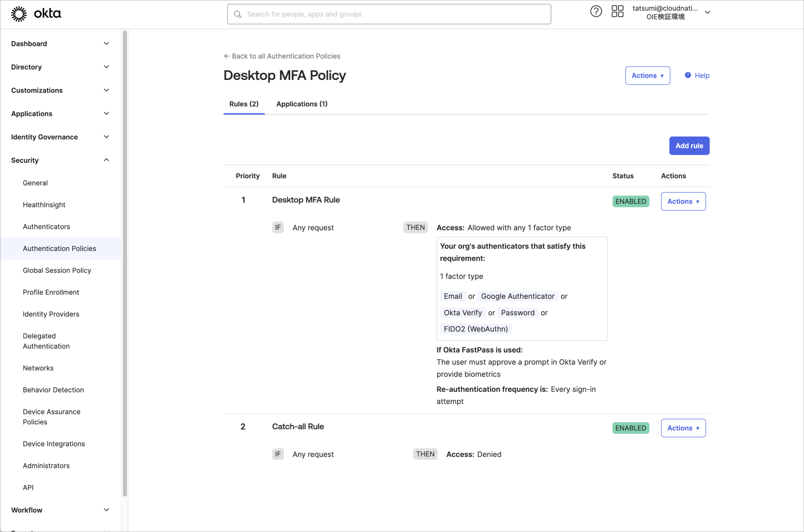Click the back arrow above Desktop MFA Policy

[227, 56]
